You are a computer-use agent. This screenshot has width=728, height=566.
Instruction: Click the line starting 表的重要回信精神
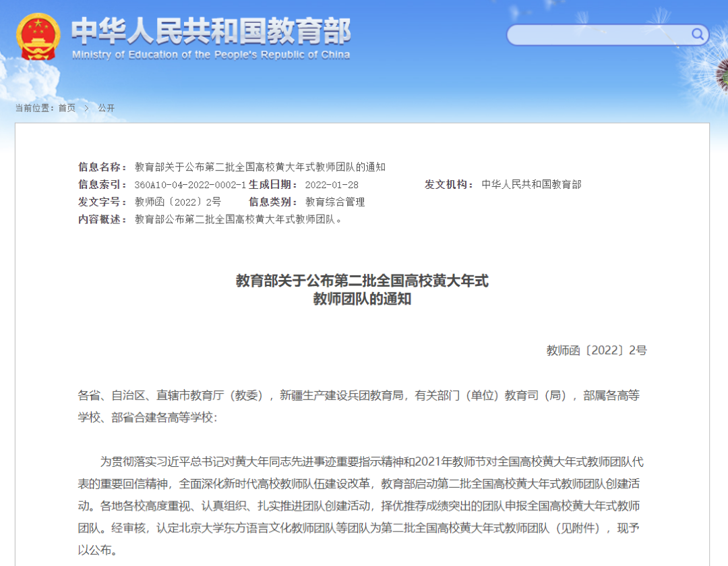359,484
